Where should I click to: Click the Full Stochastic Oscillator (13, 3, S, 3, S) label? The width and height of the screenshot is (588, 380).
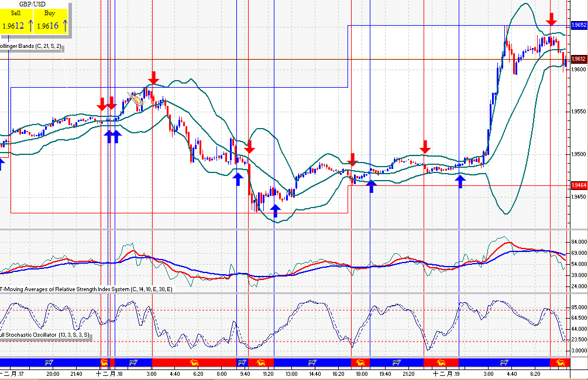point(44,334)
